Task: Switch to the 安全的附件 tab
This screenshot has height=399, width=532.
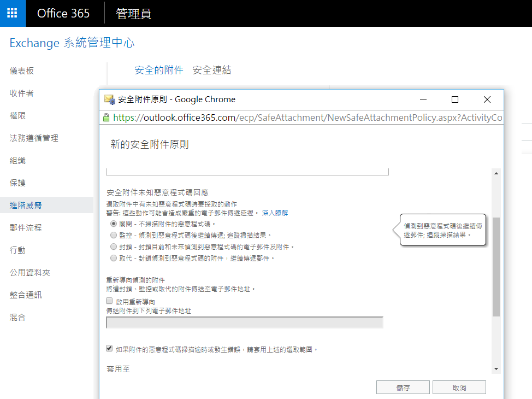Action: 159,70
